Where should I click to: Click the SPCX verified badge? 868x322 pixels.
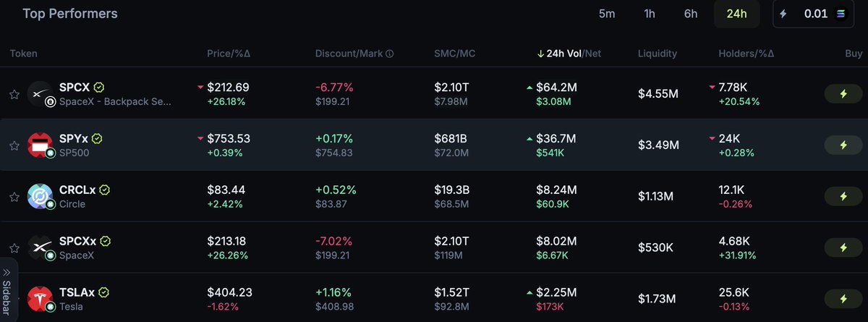pos(99,87)
